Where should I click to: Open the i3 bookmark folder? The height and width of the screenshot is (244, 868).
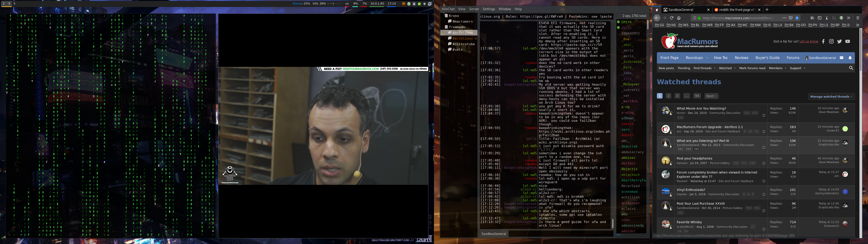point(846,25)
